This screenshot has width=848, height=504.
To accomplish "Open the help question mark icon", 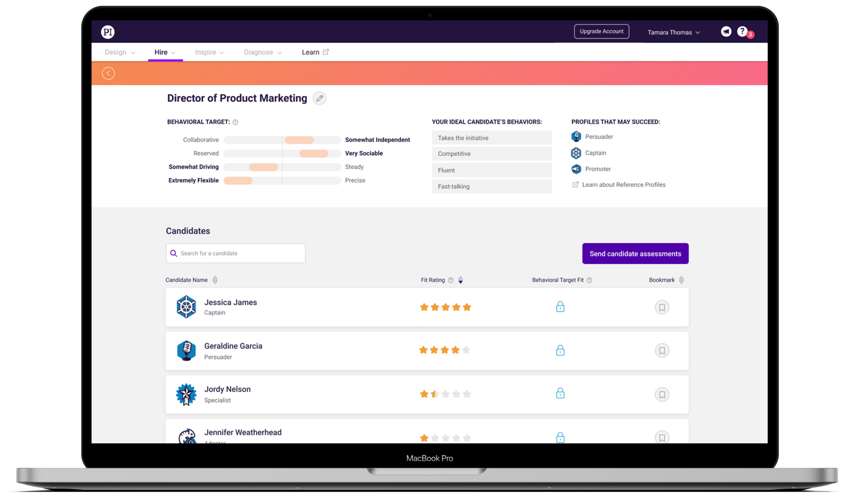I will click(742, 31).
